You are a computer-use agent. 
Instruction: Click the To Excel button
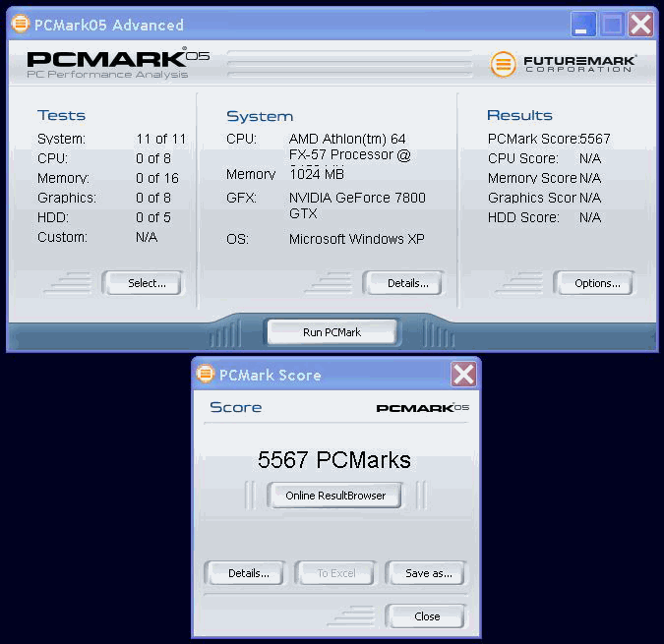pyautogui.click(x=336, y=573)
